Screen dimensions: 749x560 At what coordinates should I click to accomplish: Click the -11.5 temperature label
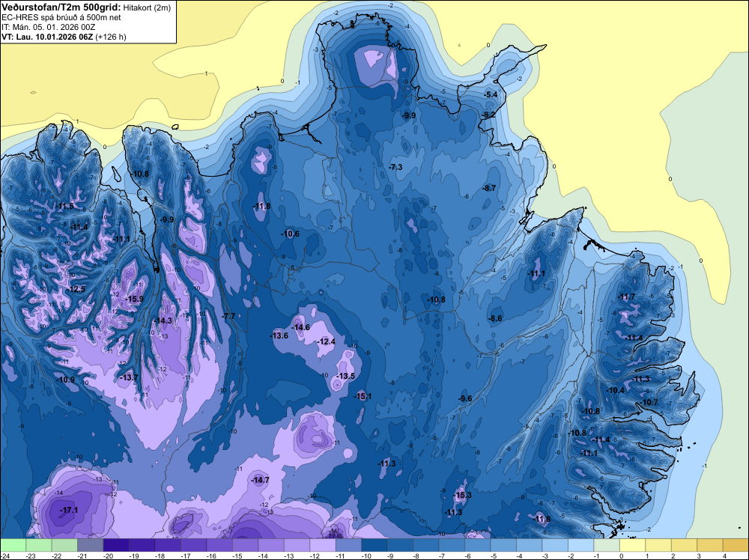pos(64,206)
